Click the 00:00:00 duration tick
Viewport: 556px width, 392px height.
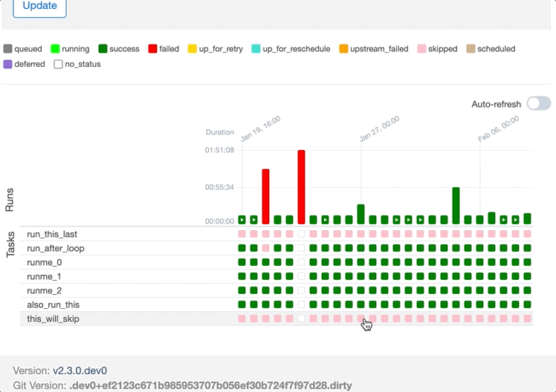(x=219, y=221)
